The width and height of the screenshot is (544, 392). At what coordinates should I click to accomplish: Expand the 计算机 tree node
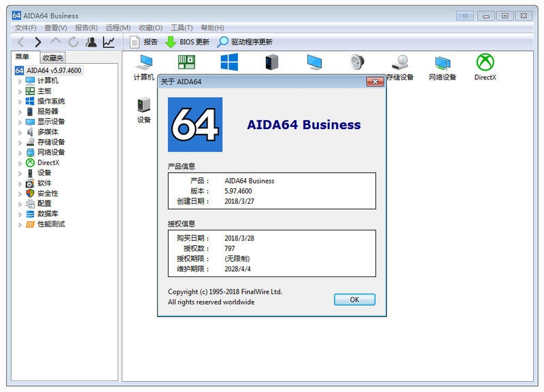[20, 81]
